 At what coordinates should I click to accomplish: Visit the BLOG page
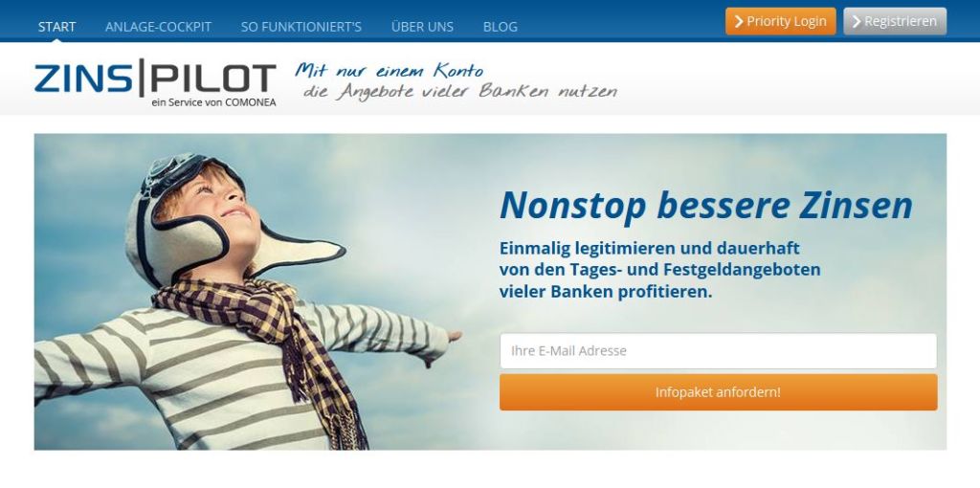pyautogui.click(x=500, y=27)
